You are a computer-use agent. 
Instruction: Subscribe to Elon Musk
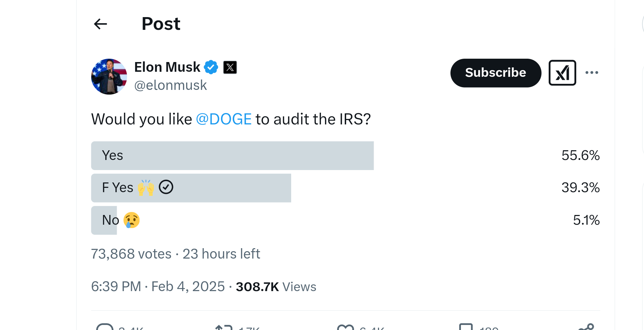pos(496,73)
